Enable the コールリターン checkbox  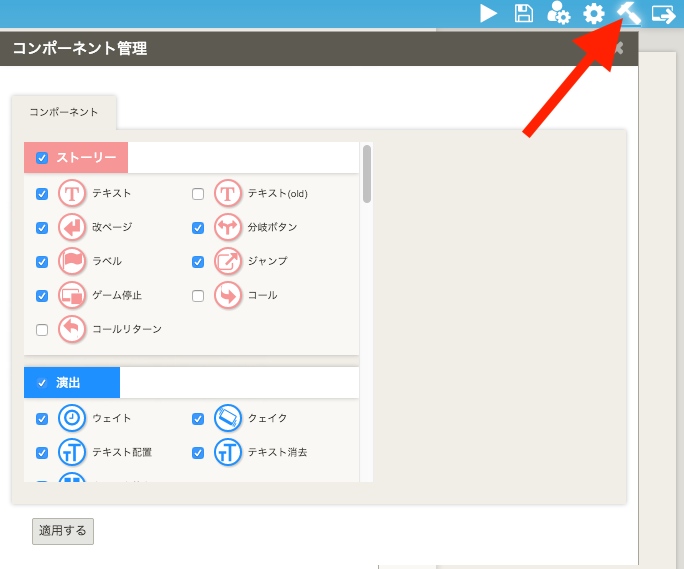tap(42, 330)
